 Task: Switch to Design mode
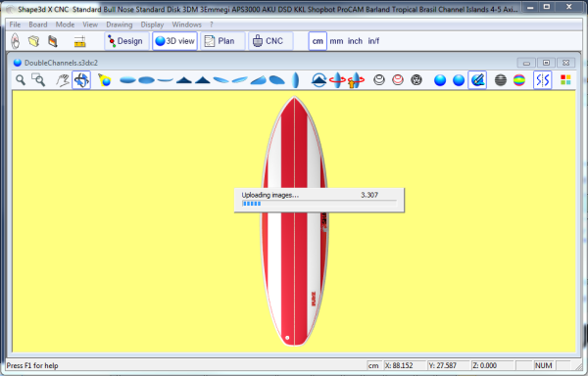click(126, 41)
